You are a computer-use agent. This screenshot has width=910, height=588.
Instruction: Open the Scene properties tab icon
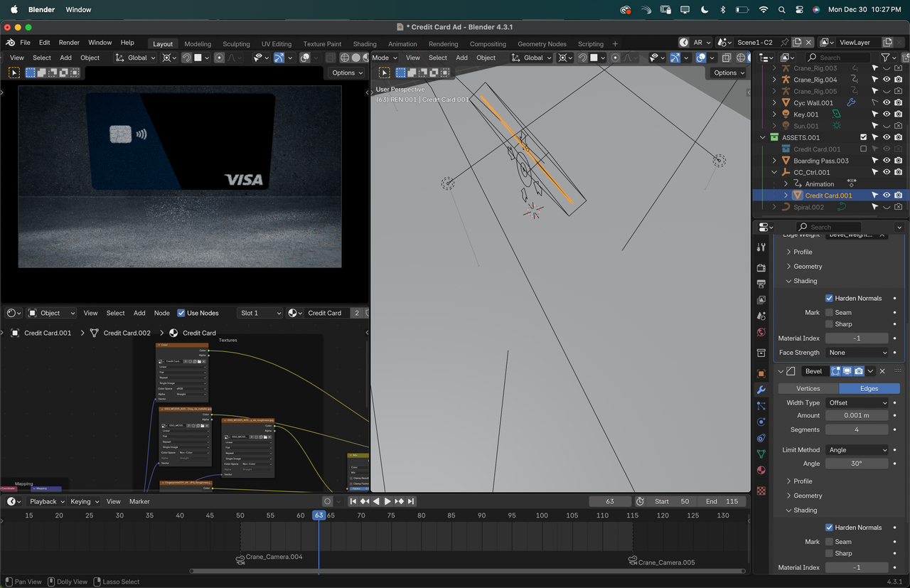(x=761, y=316)
